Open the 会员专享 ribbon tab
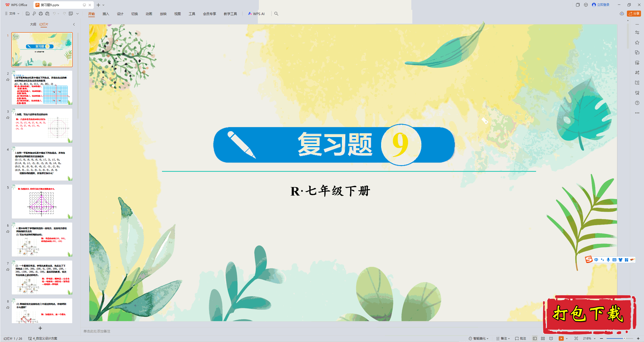Screen dimensions: 644x342 point(210,14)
